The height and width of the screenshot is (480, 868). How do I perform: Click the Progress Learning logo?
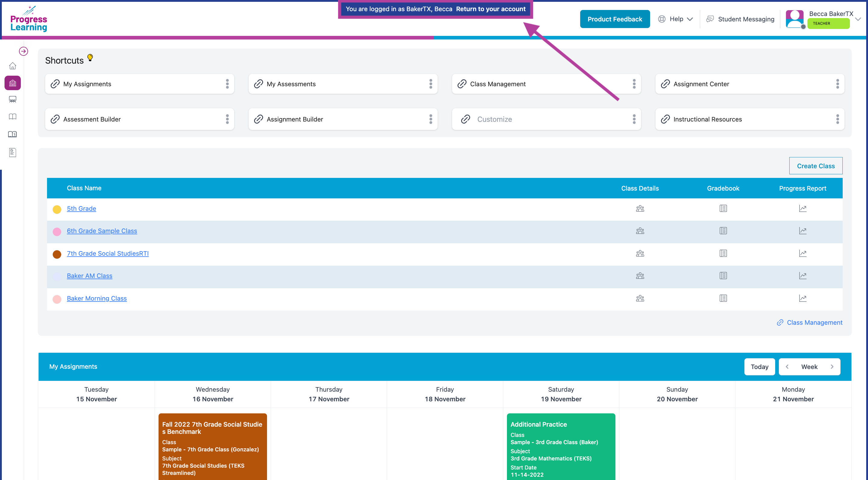point(29,19)
